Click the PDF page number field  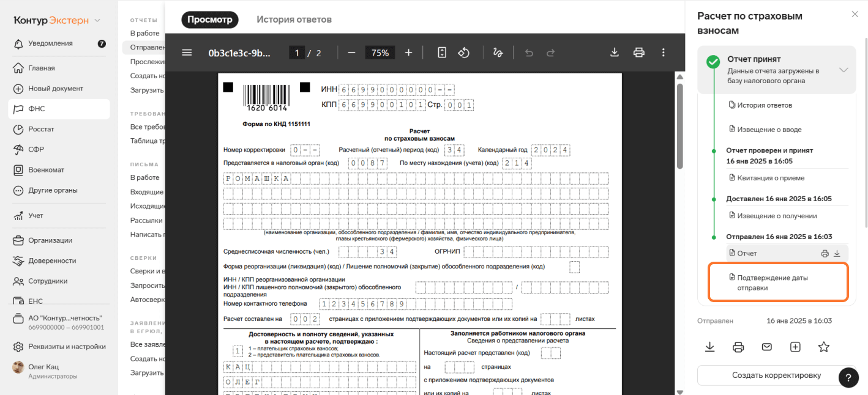point(297,53)
